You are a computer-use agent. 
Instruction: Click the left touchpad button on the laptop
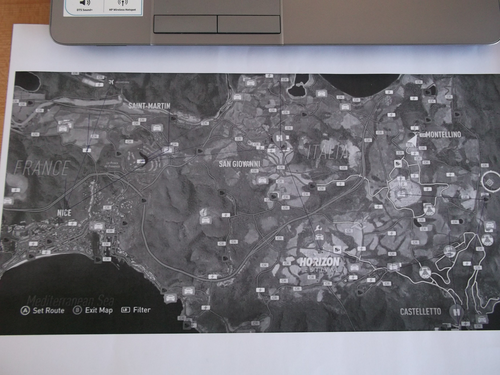pos(185,24)
